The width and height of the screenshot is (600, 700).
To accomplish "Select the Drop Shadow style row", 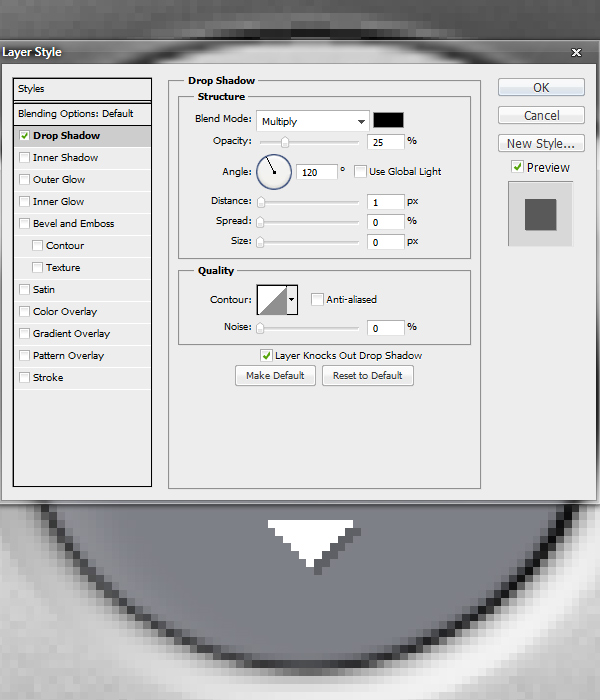I will coord(82,136).
